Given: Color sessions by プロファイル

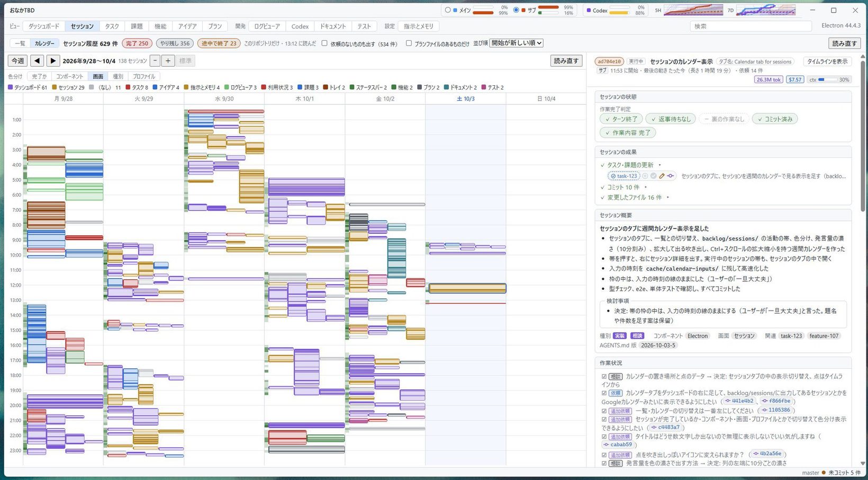Looking at the screenshot, I should click(144, 76).
